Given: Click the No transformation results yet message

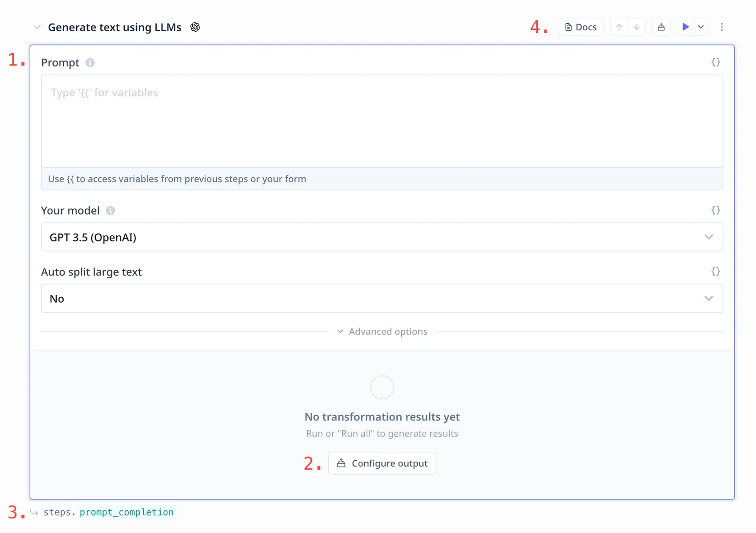Looking at the screenshot, I should point(382,417).
